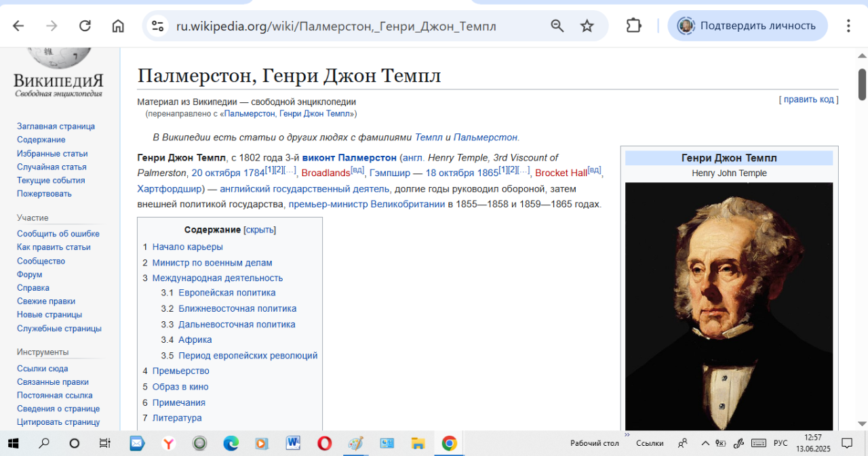Screen dimensions: 868x456
Task: Jump to Министр по военным делам section
Action: [212, 263]
